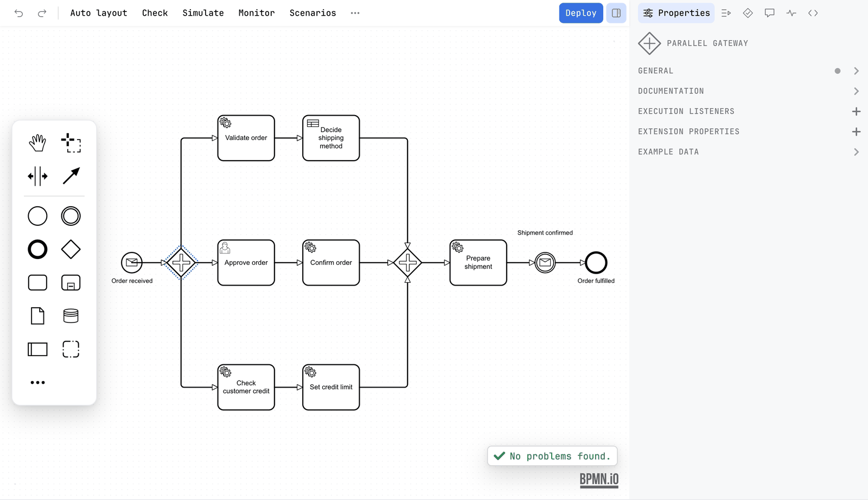Choose the Space tool
868x500 pixels.
(x=37, y=176)
